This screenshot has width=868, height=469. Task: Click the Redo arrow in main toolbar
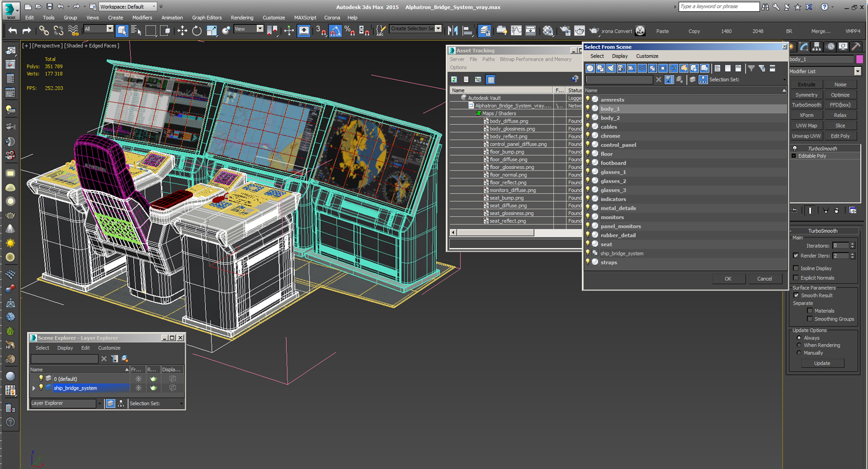26,30
